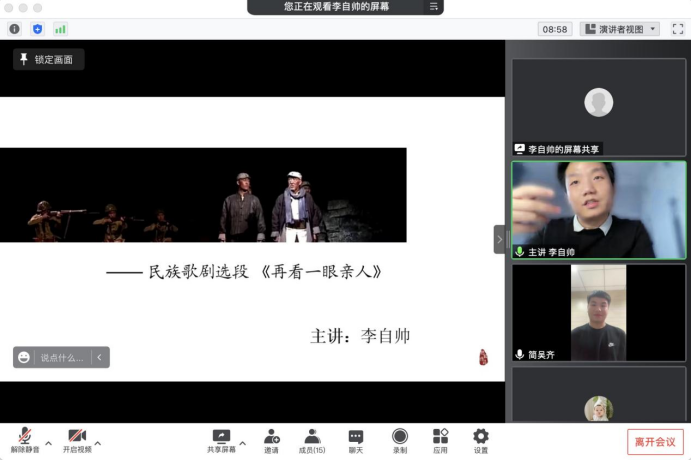The image size is (692, 460).
Task: Open the 演讲者视图 view dropdown
Action: (x=620, y=29)
